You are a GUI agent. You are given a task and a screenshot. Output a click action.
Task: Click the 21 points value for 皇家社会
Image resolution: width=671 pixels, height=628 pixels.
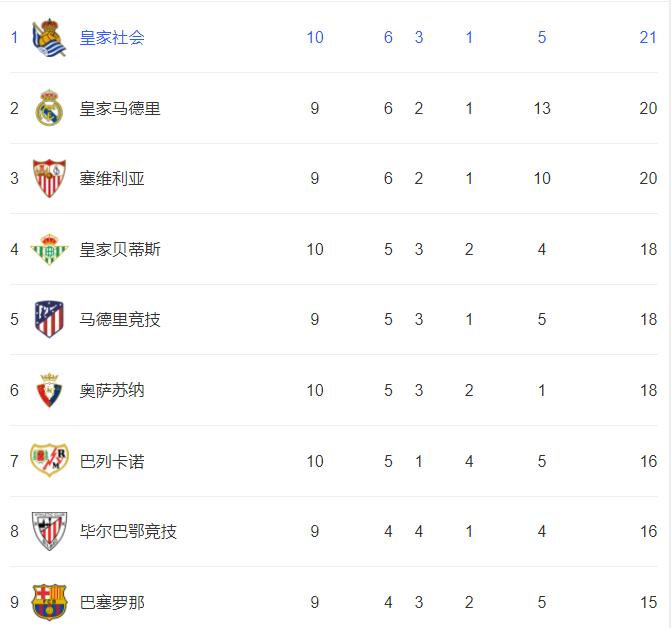coord(648,38)
